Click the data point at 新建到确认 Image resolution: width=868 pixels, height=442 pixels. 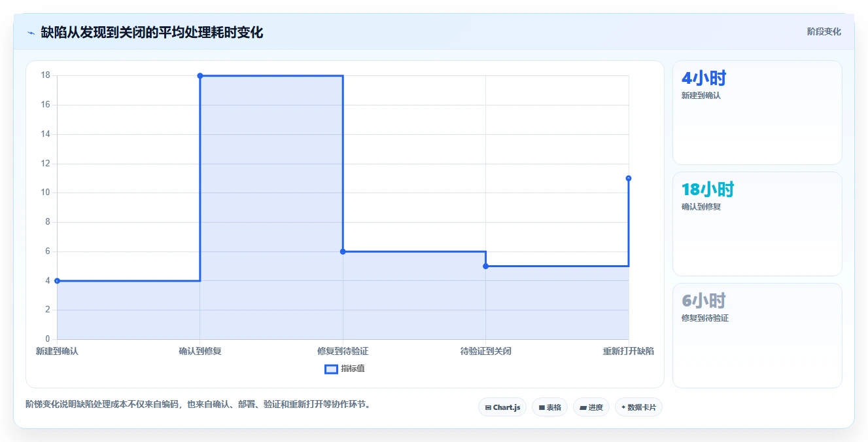point(57,281)
